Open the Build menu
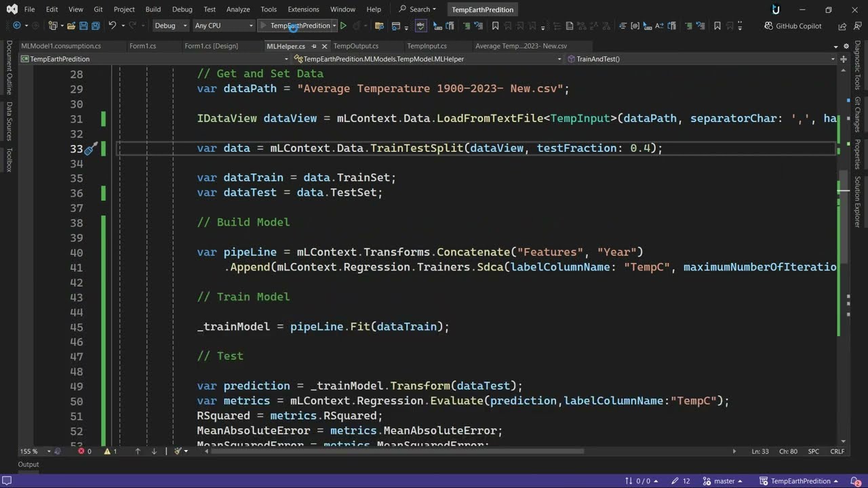The height and width of the screenshot is (488, 868). tap(153, 9)
